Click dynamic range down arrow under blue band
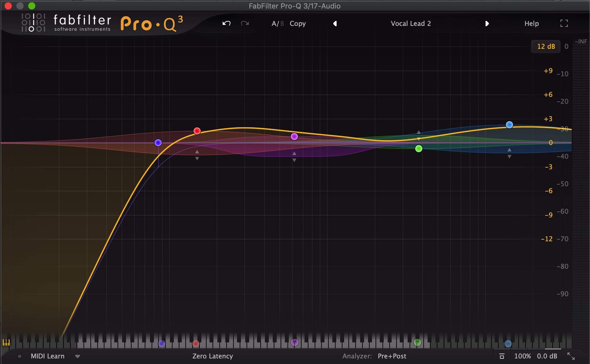This screenshot has height=364, width=590. [x=509, y=157]
